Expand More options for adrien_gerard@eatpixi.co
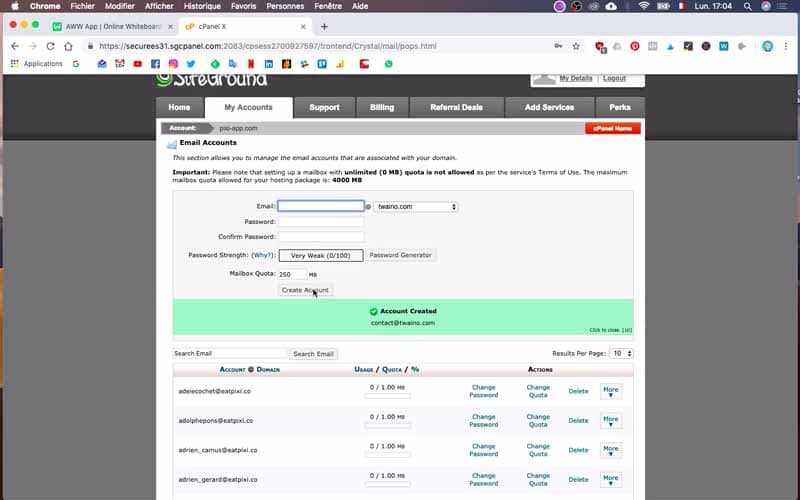Image resolution: width=800 pixels, height=500 pixels. [610, 480]
